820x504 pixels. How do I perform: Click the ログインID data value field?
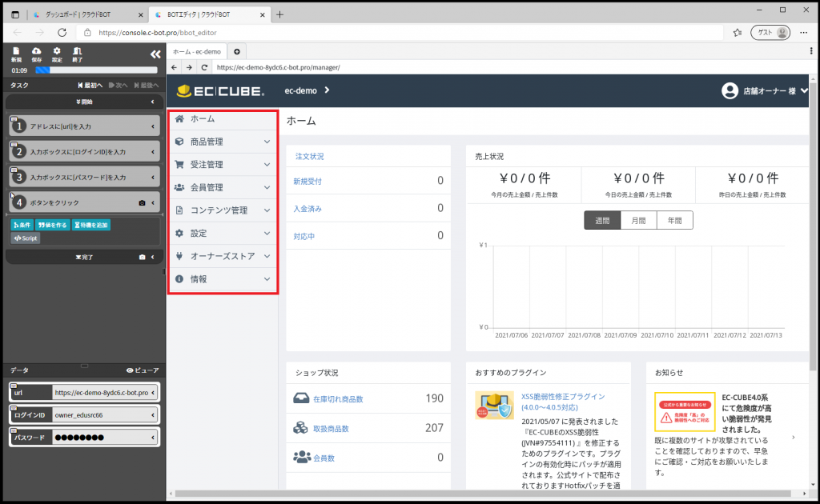[101, 414]
